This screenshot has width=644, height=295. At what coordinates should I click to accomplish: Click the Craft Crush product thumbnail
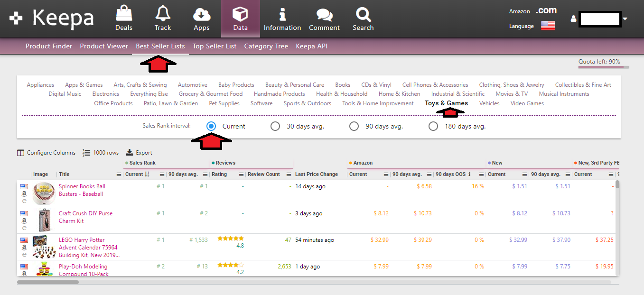(x=44, y=220)
